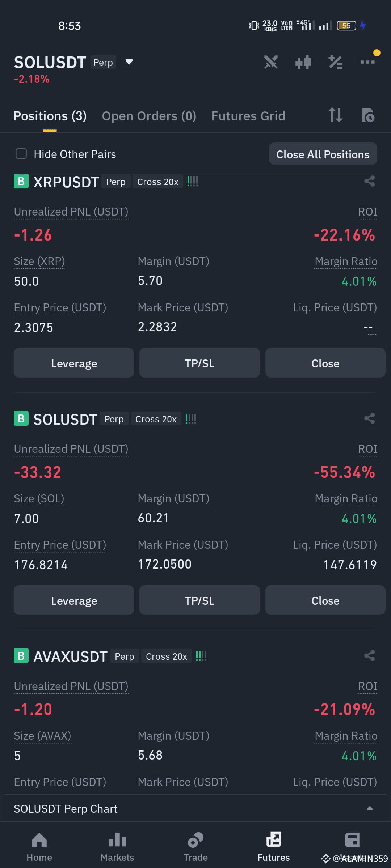Expand the SOLUSDT Perp Chart panel
The height and width of the screenshot is (868, 391).
click(x=195, y=808)
